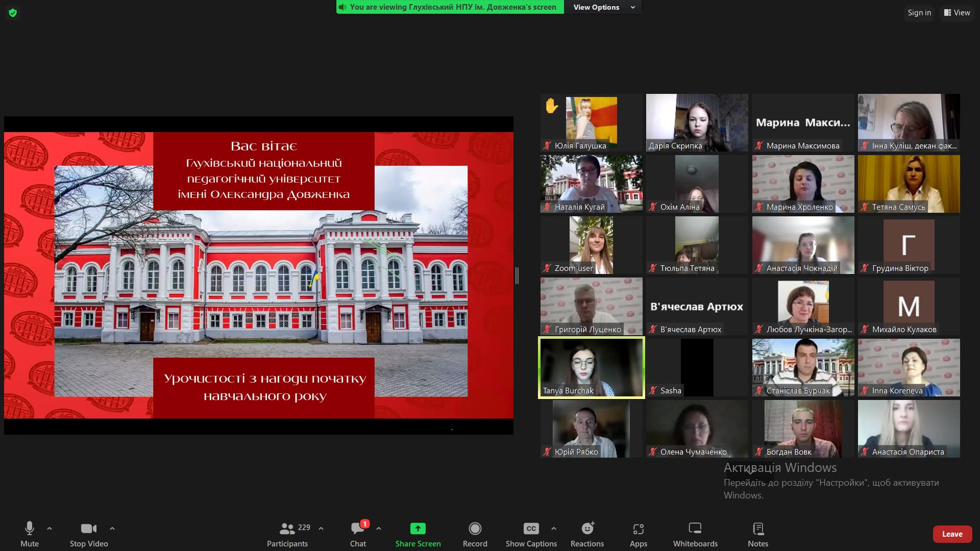
Task: Select Тюльпа Тетяна's video tile
Action: click(x=697, y=245)
